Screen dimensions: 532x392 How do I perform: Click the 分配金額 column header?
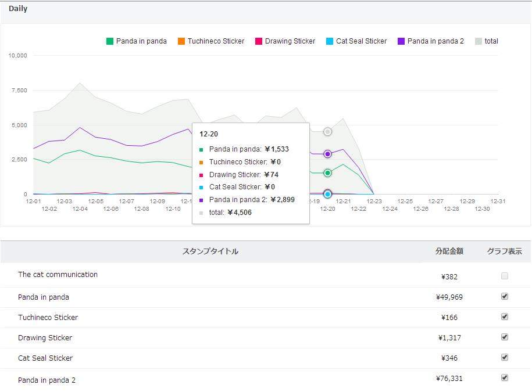pos(449,251)
